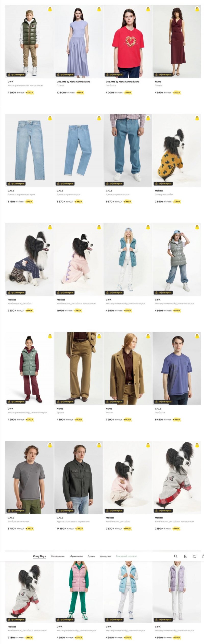Go to the Детям section
Screen dimensions: 204x644
tap(91, 556)
